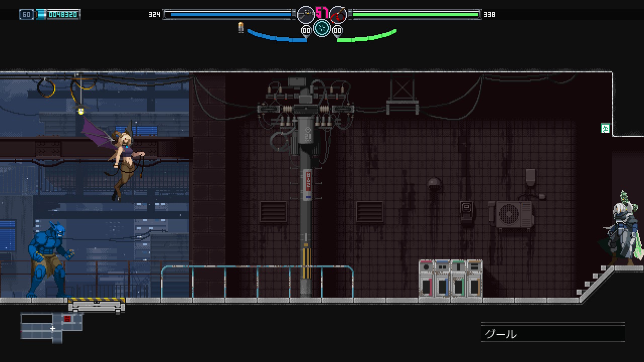
Task: Click the yellow-striped elevator platform
Action: tap(97, 303)
